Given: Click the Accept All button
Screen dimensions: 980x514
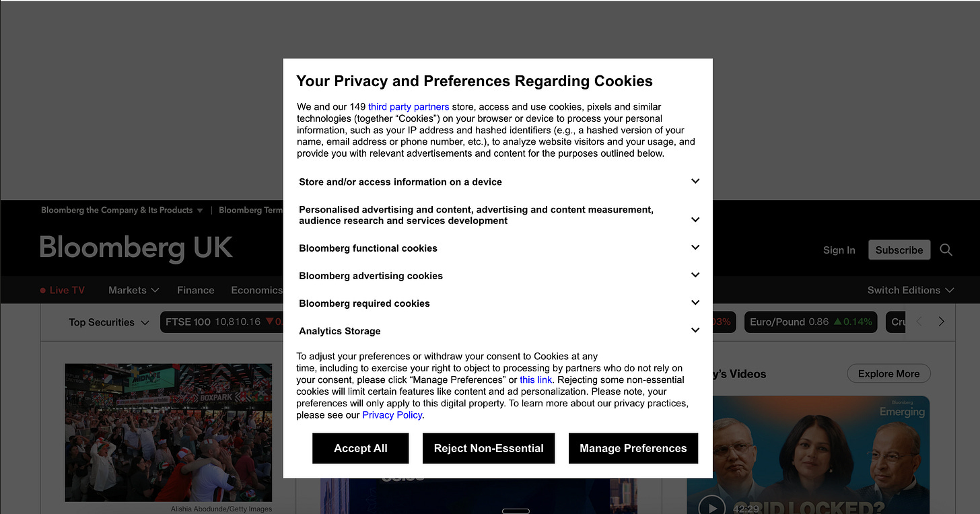Looking at the screenshot, I should point(361,448).
